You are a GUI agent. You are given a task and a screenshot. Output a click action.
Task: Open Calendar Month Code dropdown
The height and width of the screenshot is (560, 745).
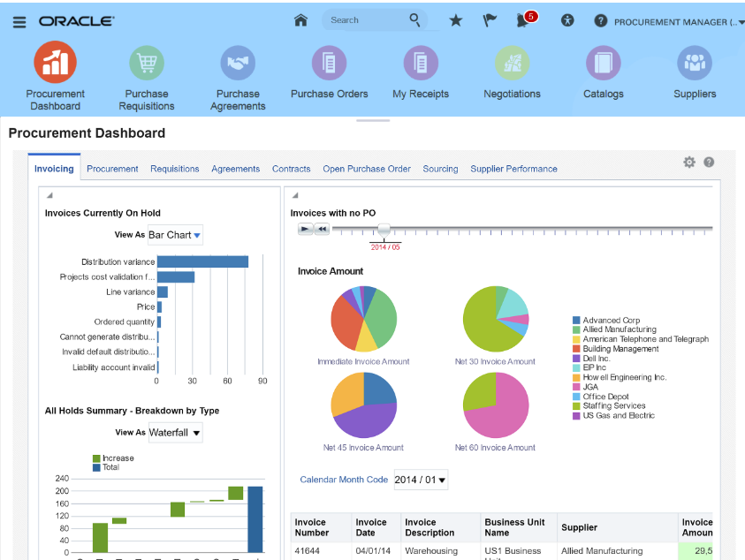tap(421, 480)
